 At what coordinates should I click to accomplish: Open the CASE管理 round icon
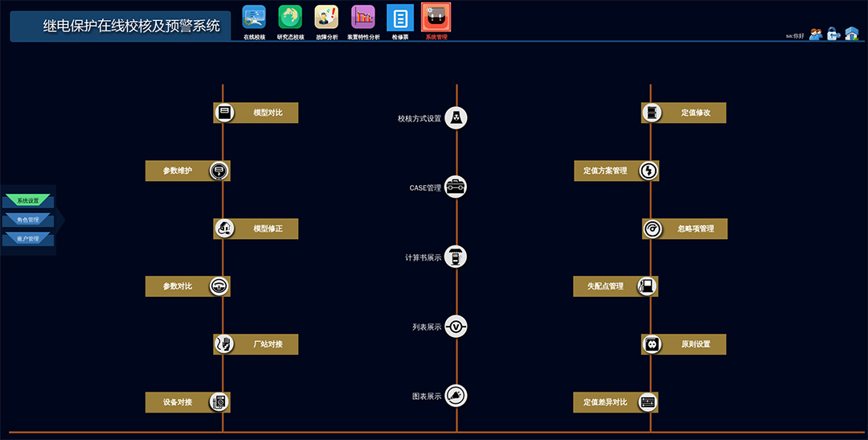(456, 187)
